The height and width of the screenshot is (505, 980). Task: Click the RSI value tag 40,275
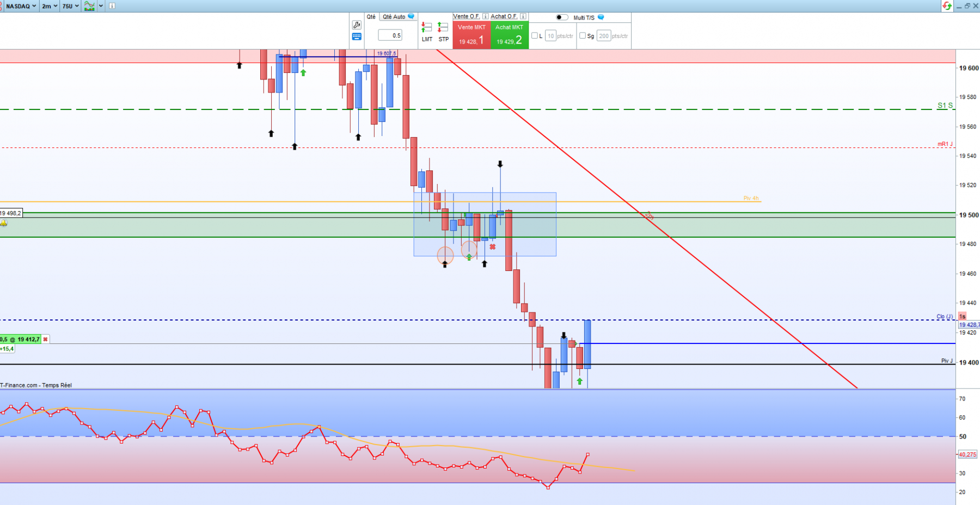click(967, 454)
